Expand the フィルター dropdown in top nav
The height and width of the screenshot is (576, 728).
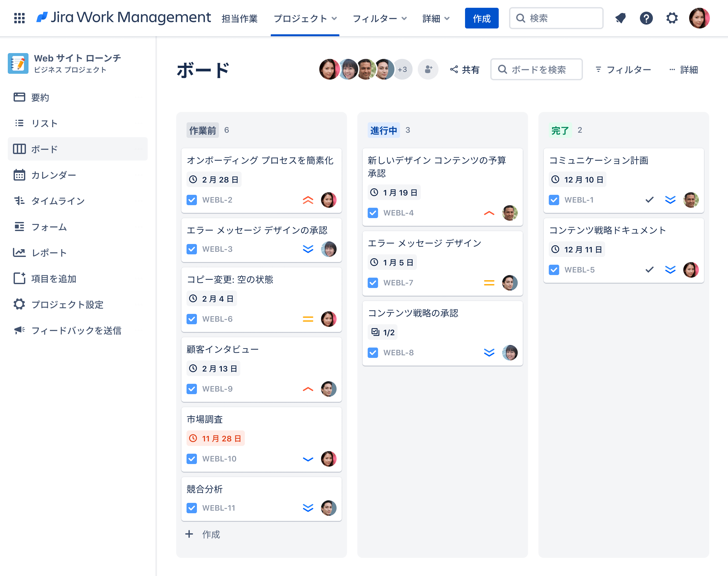tap(380, 18)
